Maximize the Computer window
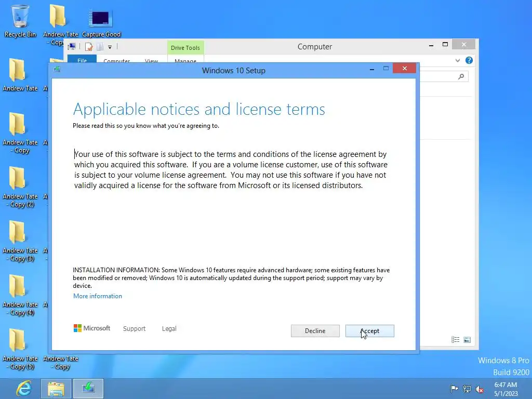The width and height of the screenshot is (532, 399). [x=445, y=45]
